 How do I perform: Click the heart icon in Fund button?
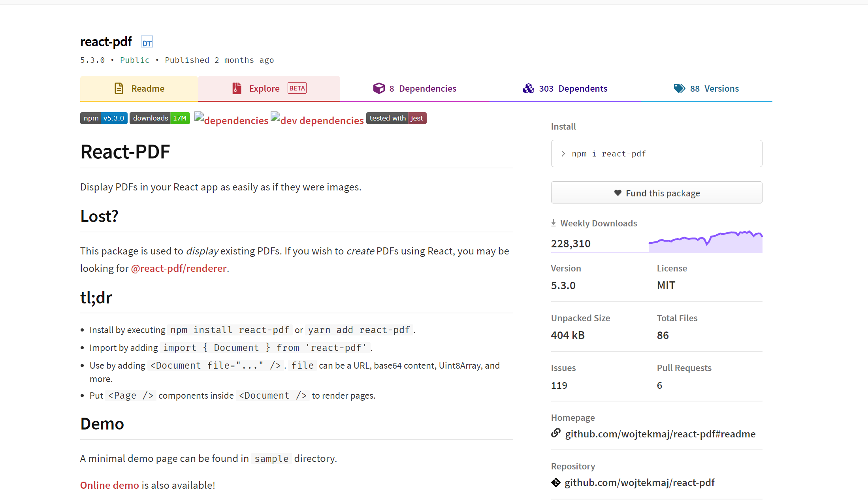point(618,193)
